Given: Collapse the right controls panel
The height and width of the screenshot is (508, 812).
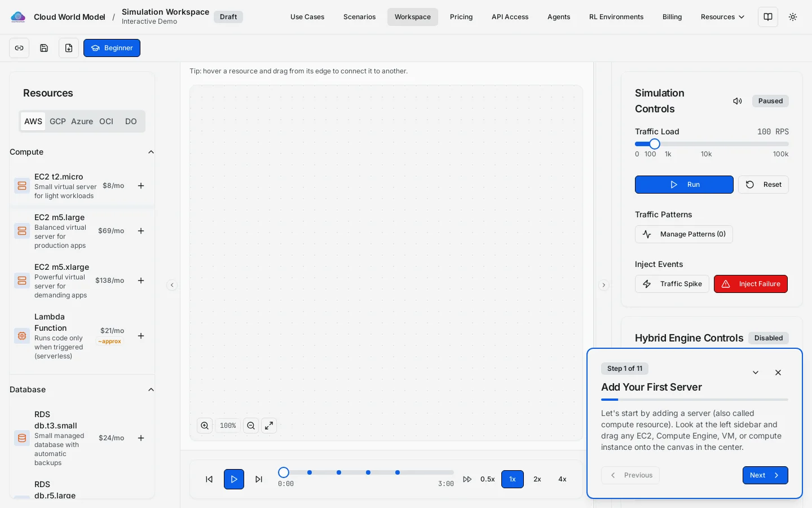Looking at the screenshot, I should (603, 285).
